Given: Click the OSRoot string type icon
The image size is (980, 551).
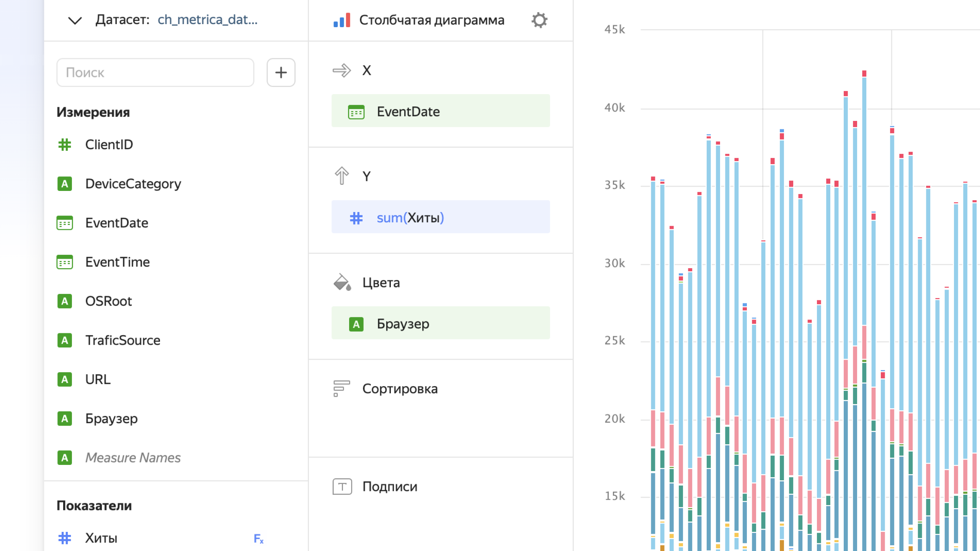Looking at the screenshot, I should coord(65,301).
